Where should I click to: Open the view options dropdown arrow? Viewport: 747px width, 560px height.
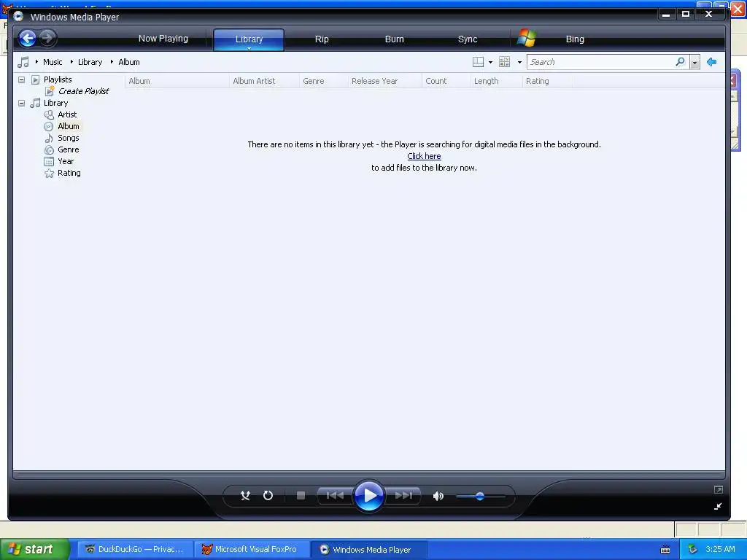tap(519, 63)
